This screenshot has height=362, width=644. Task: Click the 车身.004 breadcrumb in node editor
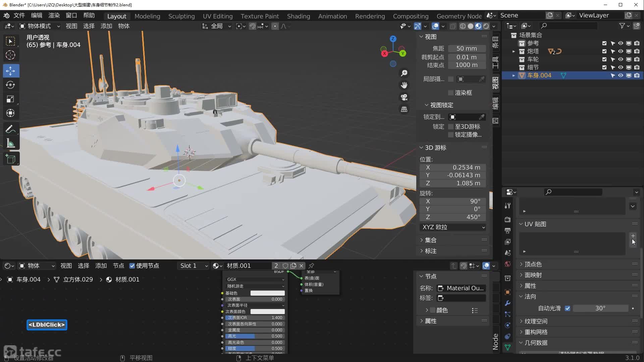coord(28,280)
